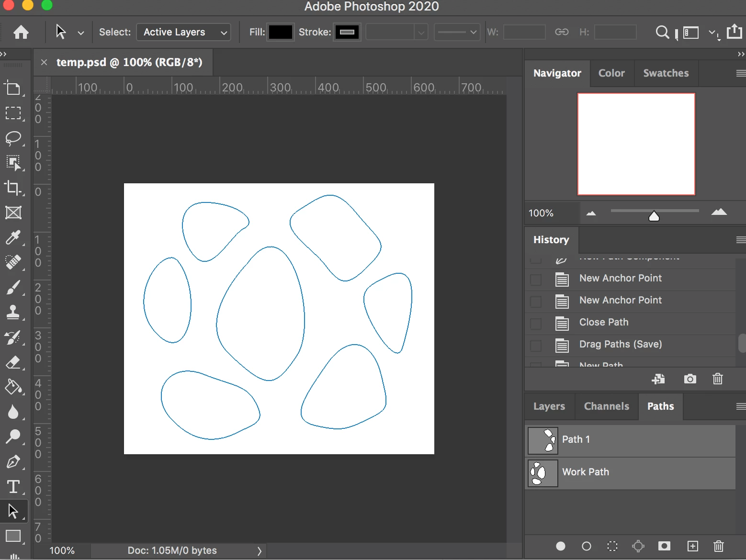
Task: Select the Healing Brush tool
Action: coord(13,262)
